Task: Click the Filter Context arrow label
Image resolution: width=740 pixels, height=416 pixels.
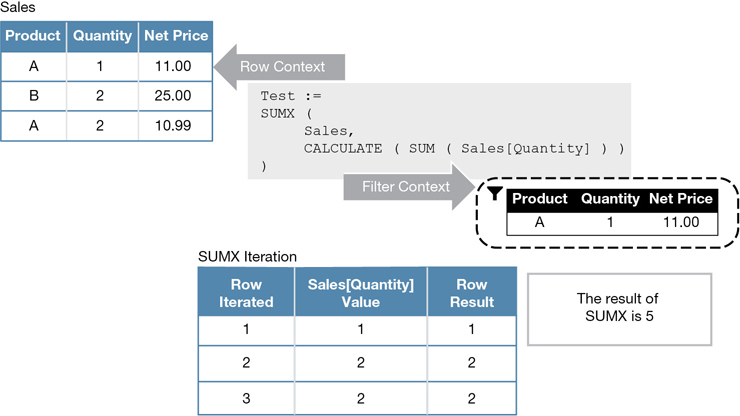Action: point(406,187)
